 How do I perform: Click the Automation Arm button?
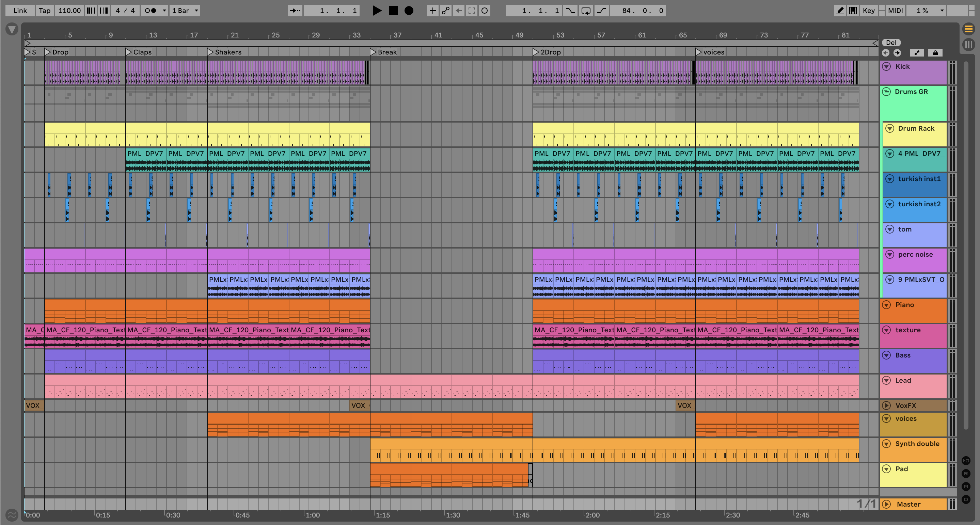point(445,11)
